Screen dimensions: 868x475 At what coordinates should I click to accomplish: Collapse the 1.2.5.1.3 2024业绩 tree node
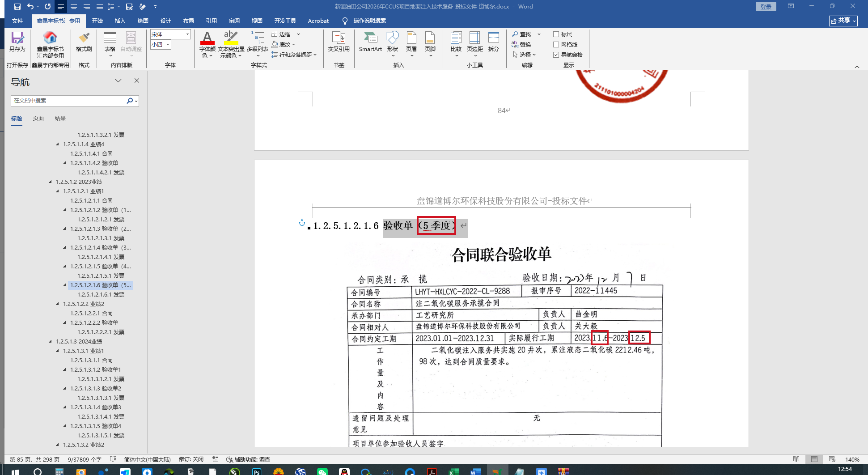coord(50,341)
